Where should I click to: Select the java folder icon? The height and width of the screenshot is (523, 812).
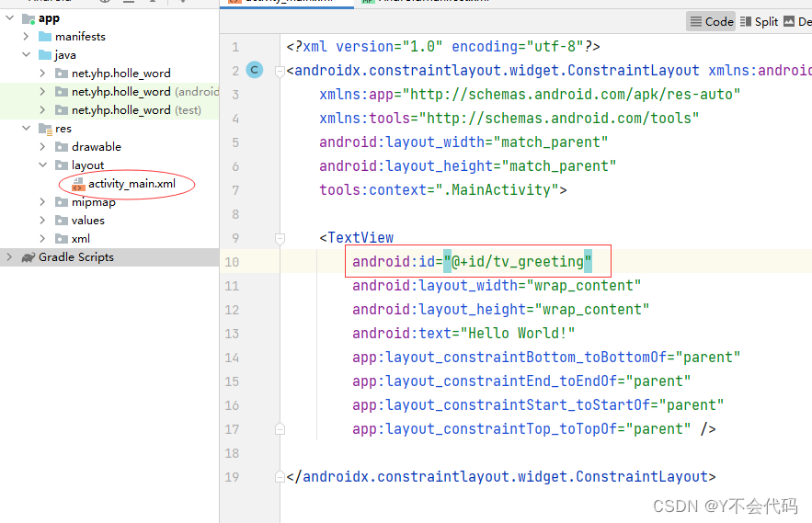tap(45, 55)
